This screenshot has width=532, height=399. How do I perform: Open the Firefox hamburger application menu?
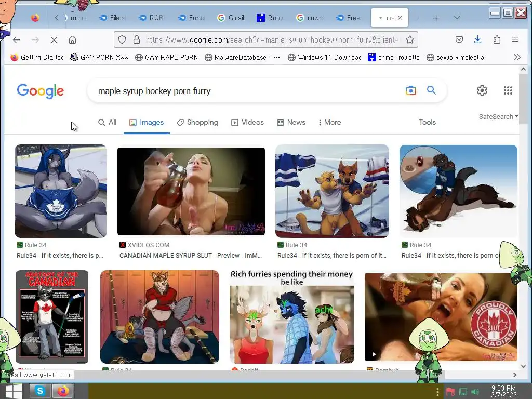click(x=515, y=39)
